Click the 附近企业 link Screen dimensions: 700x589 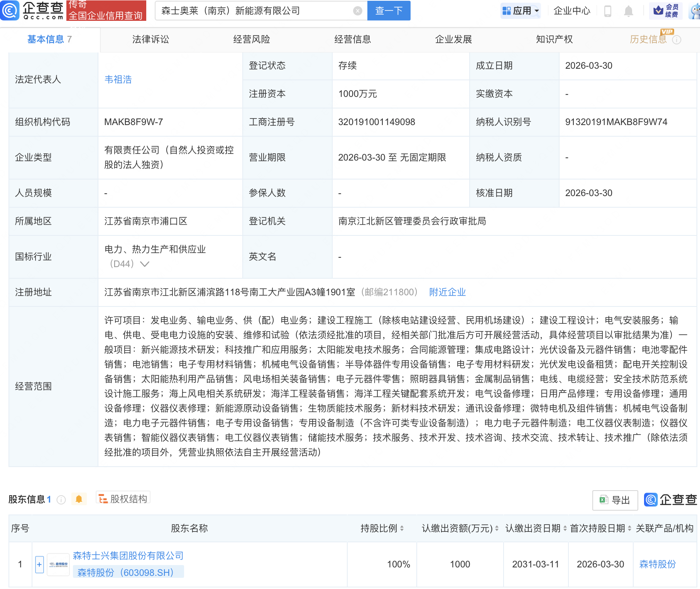[x=447, y=292]
